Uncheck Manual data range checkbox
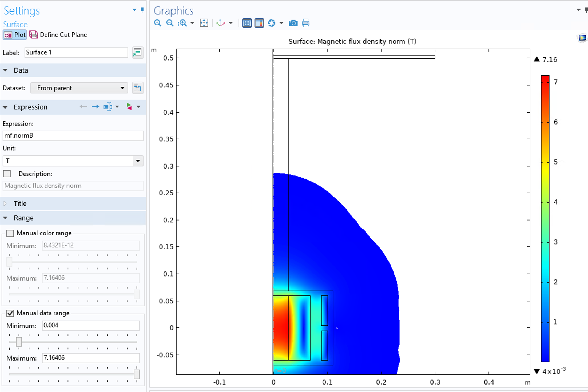588x392 pixels. coord(10,313)
